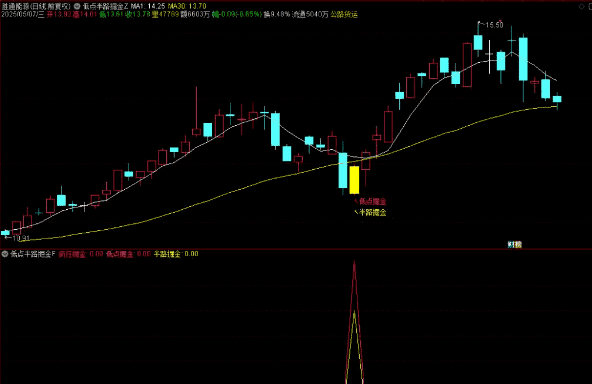The width and height of the screenshot is (592, 384).
Task: Select the MA30 13.70 moving average label
Action: tap(187, 6)
